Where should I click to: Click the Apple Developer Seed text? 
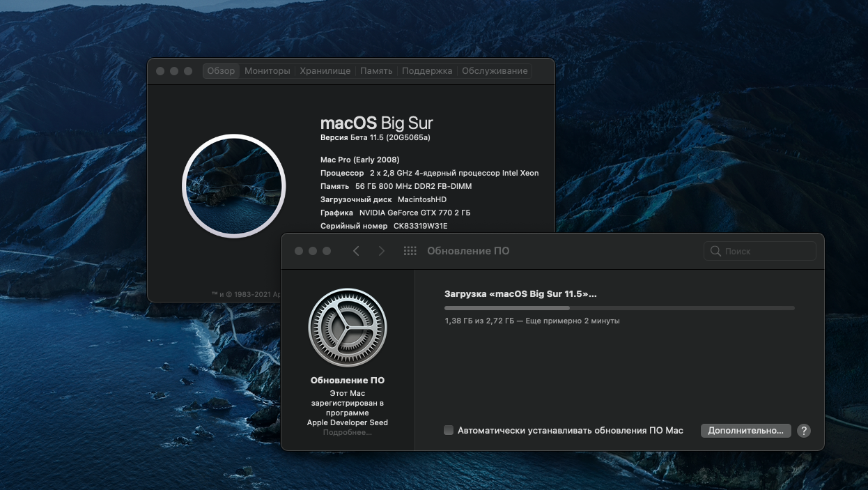(x=348, y=422)
